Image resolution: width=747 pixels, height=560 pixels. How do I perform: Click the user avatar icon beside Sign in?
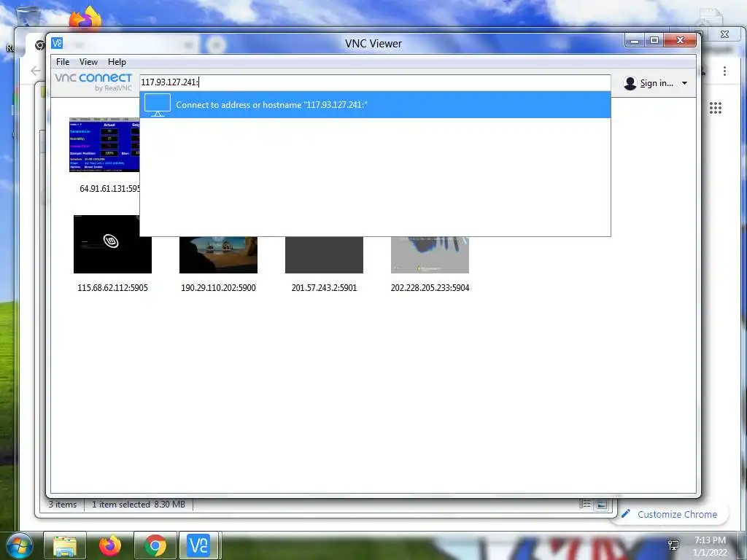[630, 83]
